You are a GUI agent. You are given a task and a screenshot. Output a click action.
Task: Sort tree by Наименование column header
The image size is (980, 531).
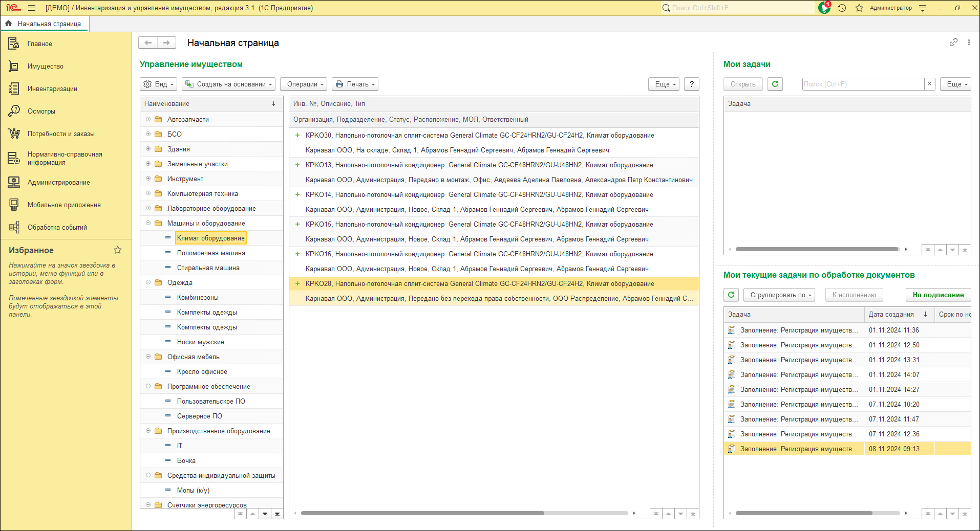coord(211,103)
